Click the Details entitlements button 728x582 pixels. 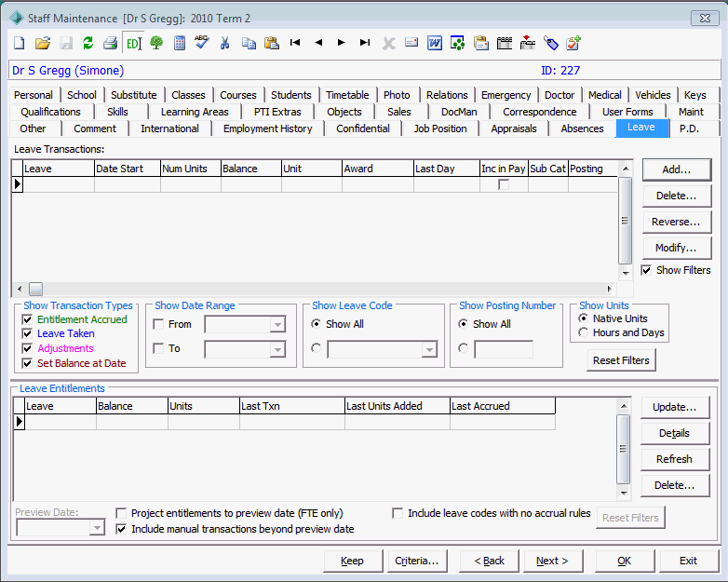pos(675,433)
